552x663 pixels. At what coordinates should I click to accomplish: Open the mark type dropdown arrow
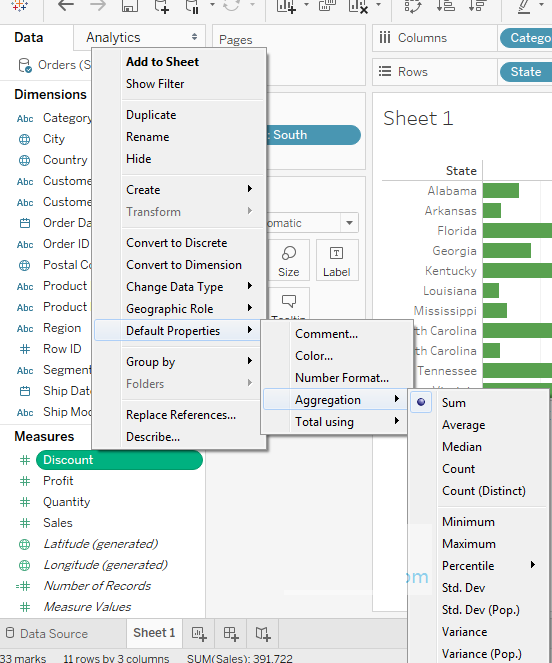pos(349,223)
